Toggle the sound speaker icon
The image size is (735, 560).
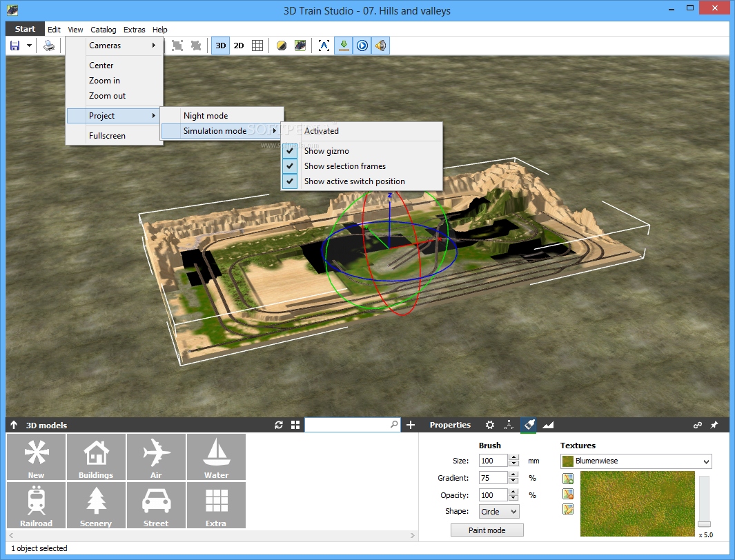pyautogui.click(x=381, y=46)
